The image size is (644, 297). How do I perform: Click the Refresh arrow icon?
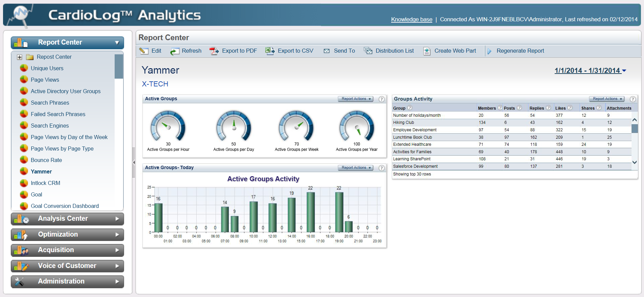coord(174,51)
